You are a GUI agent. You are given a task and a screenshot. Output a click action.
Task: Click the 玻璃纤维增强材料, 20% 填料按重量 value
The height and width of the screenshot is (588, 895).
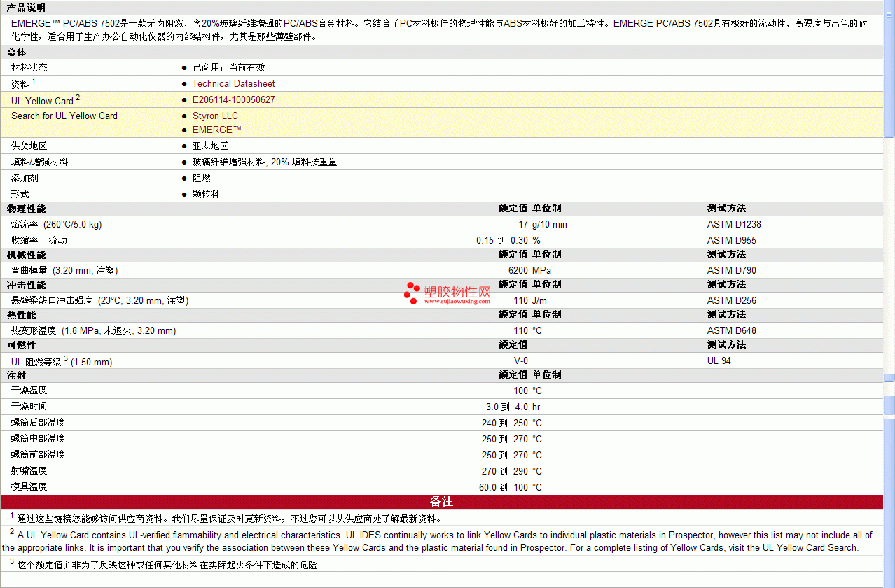[x=265, y=162]
